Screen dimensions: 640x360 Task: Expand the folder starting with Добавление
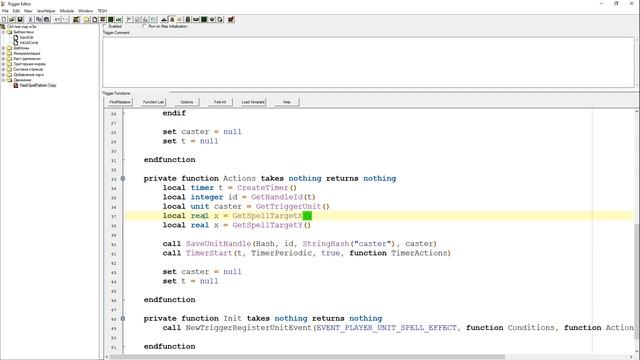click(x=4, y=74)
